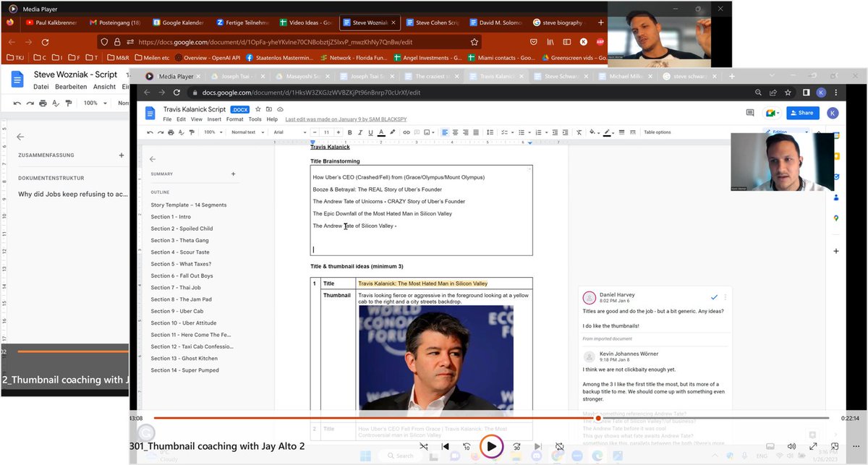The width and height of the screenshot is (868, 465).
Task: Jump to outline item Section 2 - Spoiled Child
Action: coord(182,229)
